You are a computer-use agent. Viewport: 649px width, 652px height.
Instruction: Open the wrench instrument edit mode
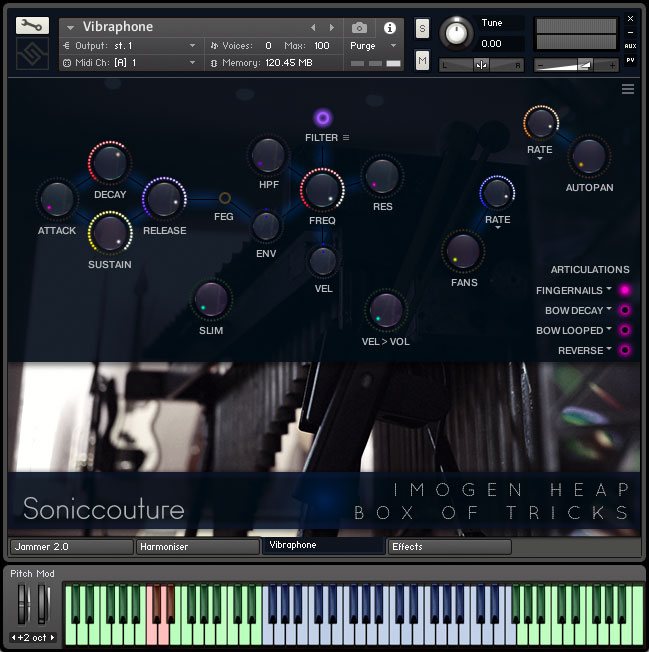tap(32, 25)
